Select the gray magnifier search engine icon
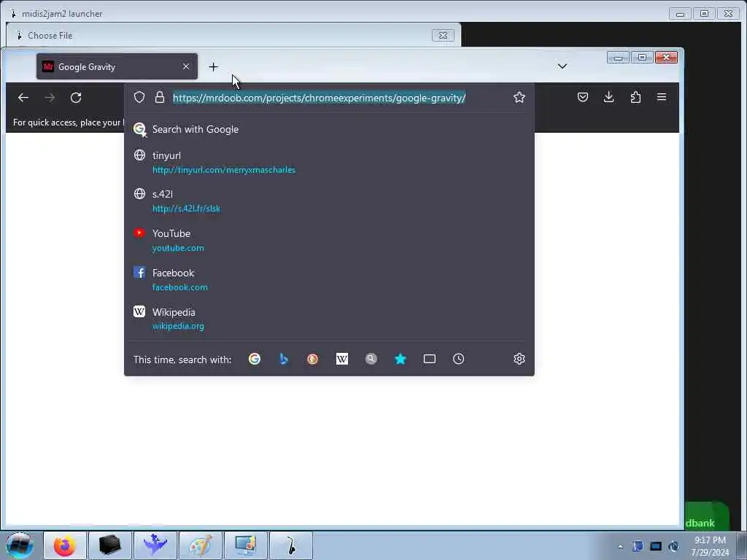747x560 pixels. [x=371, y=359]
